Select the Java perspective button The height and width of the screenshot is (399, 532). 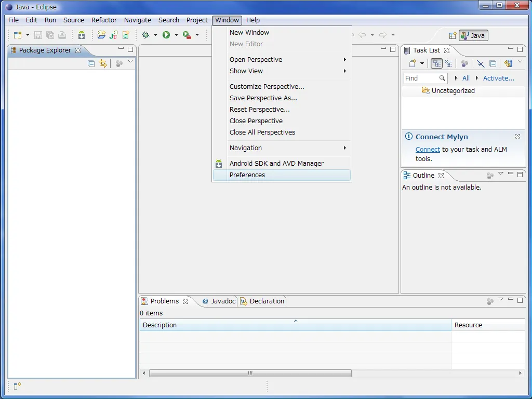[473, 36]
